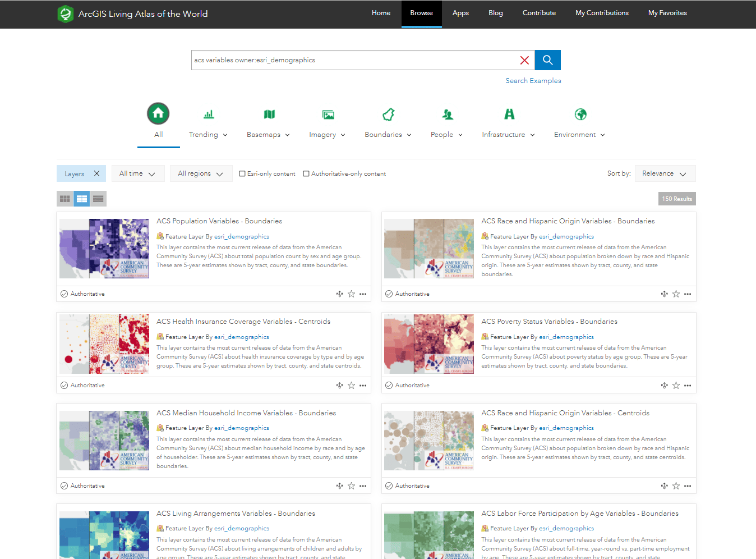
Task: Open the Search Examples link
Action: (x=533, y=81)
